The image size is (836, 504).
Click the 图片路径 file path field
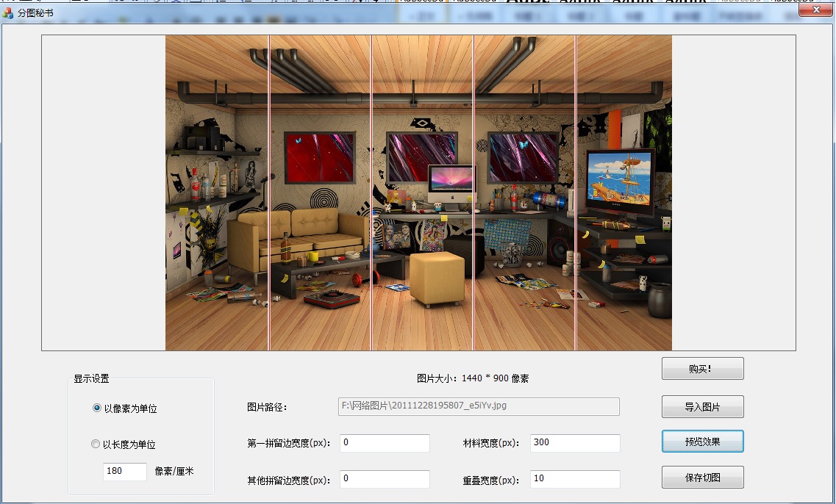tap(479, 406)
